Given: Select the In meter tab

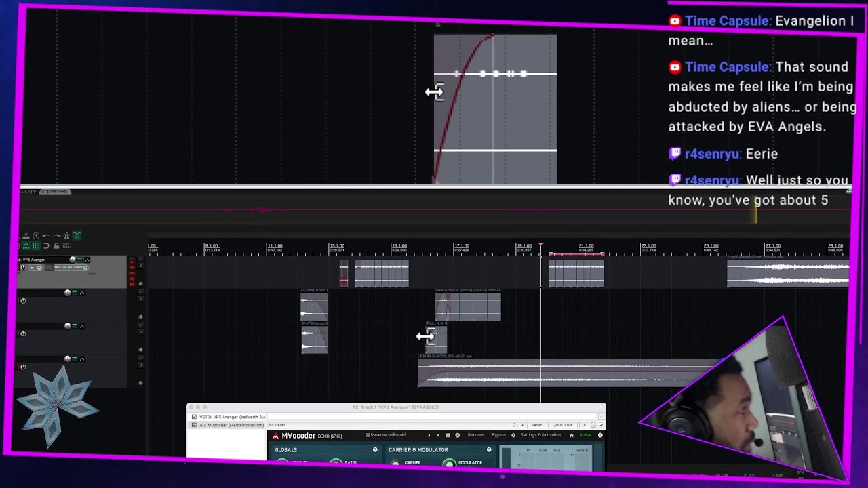Looking at the screenshot, I should [x=528, y=450].
